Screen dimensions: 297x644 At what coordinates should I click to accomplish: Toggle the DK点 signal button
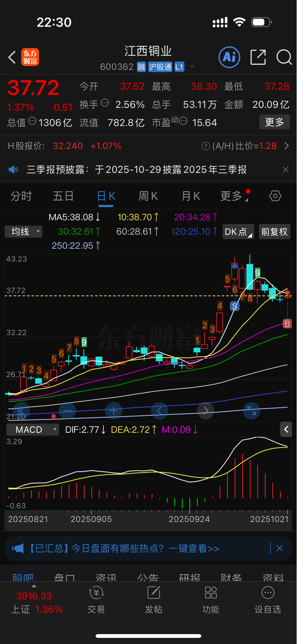[238, 232]
